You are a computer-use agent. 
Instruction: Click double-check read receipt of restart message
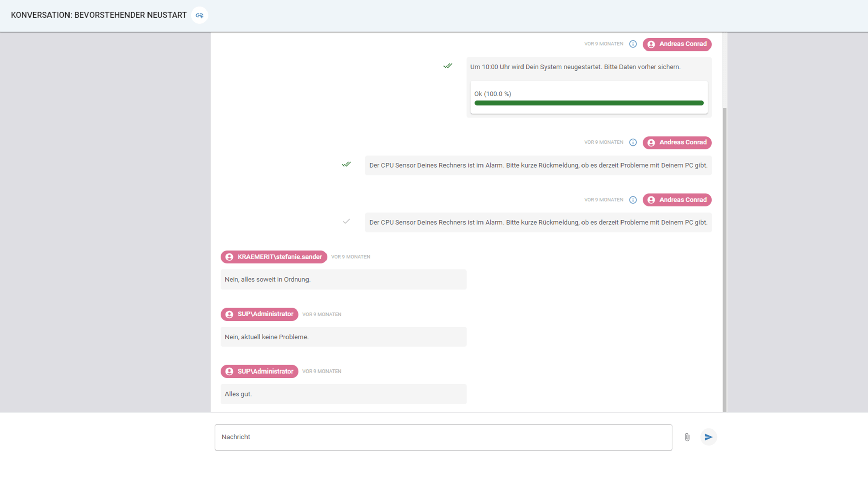click(448, 65)
